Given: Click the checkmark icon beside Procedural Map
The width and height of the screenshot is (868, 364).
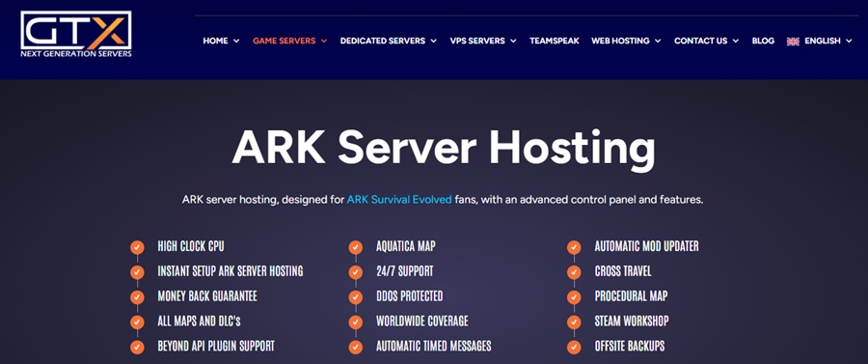Looking at the screenshot, I should (x=574, y=297).
